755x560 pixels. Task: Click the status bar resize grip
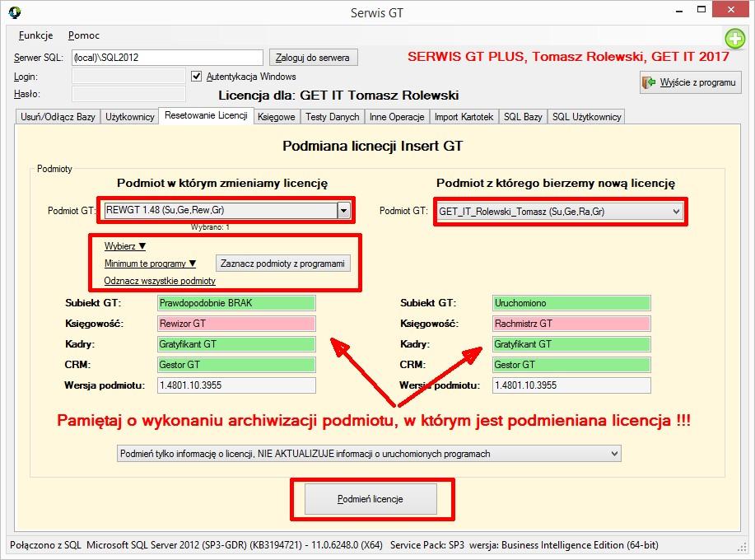(742, 547)
